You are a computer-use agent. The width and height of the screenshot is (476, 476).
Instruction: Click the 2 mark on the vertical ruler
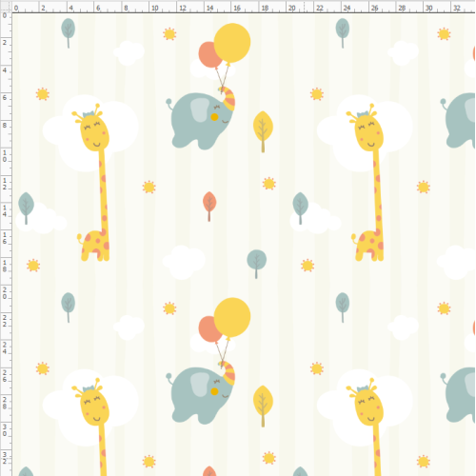[5, 42]
